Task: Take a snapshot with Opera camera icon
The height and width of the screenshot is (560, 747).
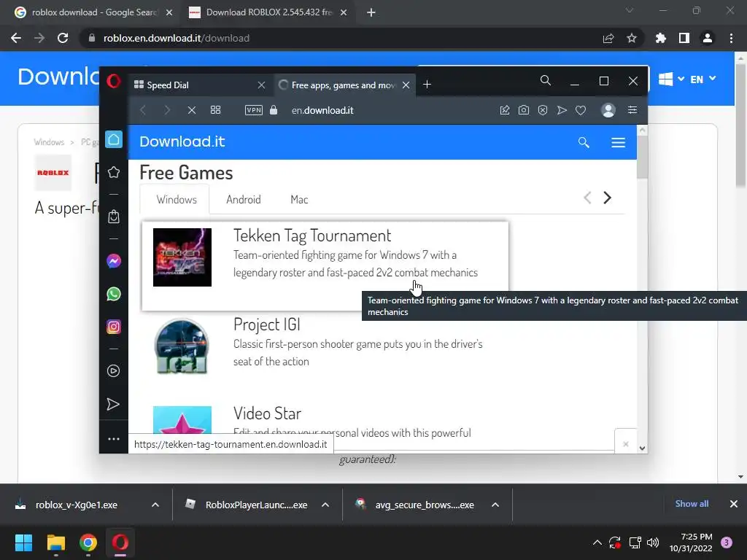Action: (x=524, y=110)
